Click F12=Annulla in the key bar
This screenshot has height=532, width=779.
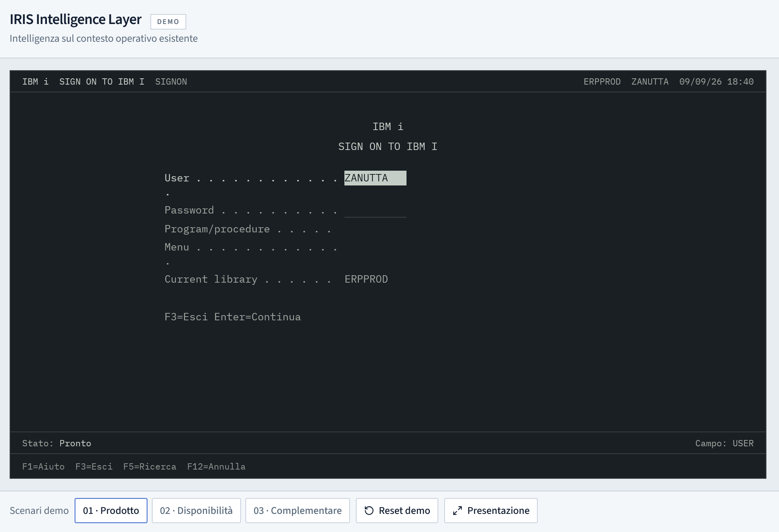click(x=216, y=467)
